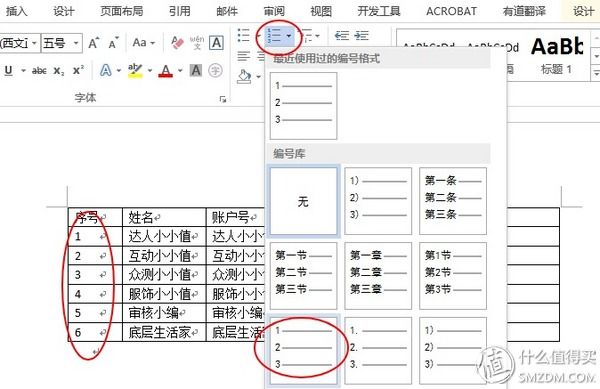Apply Character Border to text

coord(216,42)
